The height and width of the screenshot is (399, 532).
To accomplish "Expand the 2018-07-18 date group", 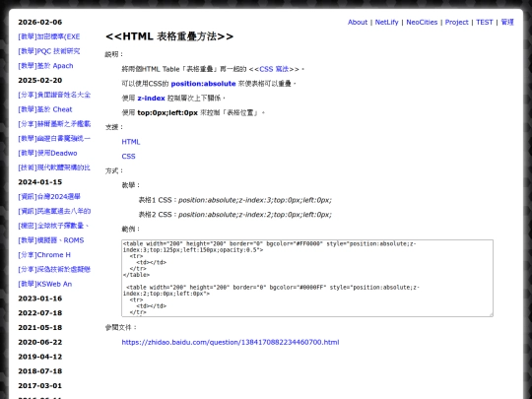I will pos(40,371).
